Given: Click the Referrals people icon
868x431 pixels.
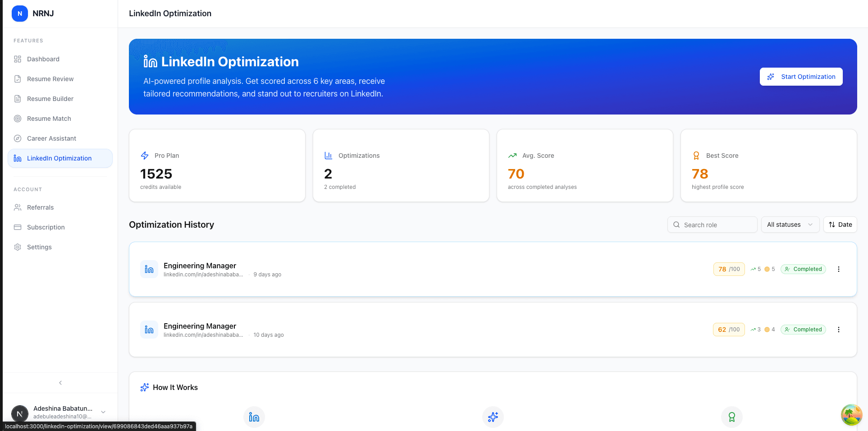Looking at the screenshot, I should tap(18, 207).
